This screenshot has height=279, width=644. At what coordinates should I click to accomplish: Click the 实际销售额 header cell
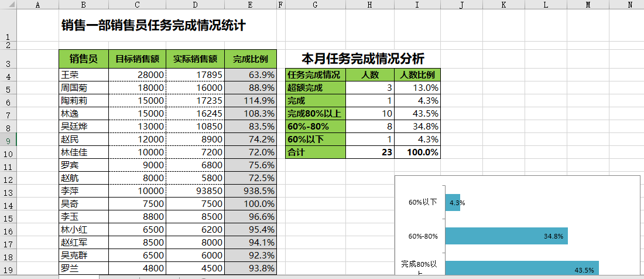pyautogui.click(x=195, y=59)
